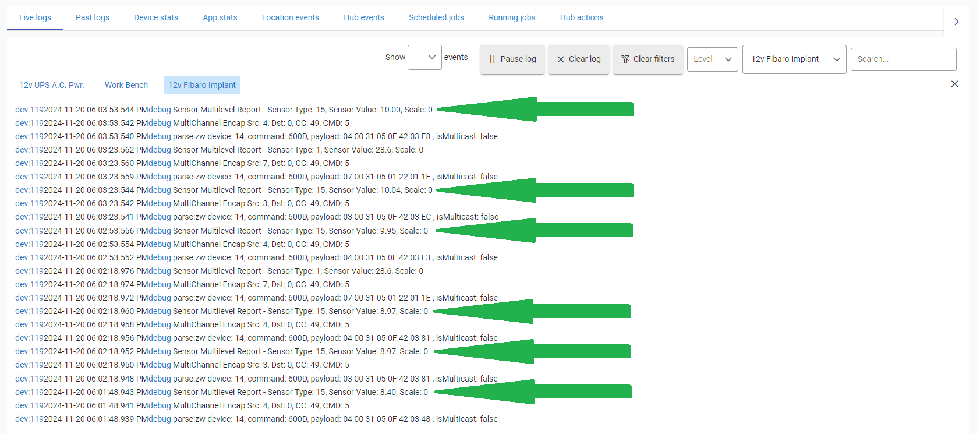980x434 pixels.
Task: Open the Scheduled jobs tab
Action: click(436, 17)
